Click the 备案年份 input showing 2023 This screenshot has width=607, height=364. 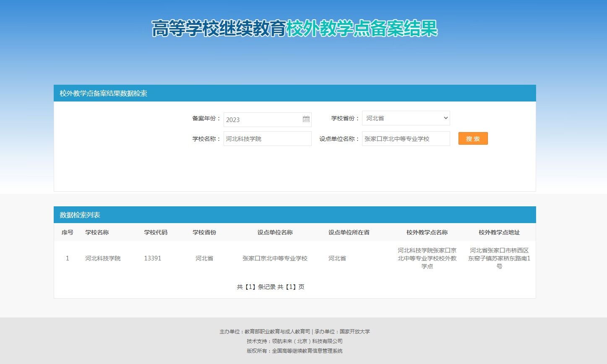(267, 120)
